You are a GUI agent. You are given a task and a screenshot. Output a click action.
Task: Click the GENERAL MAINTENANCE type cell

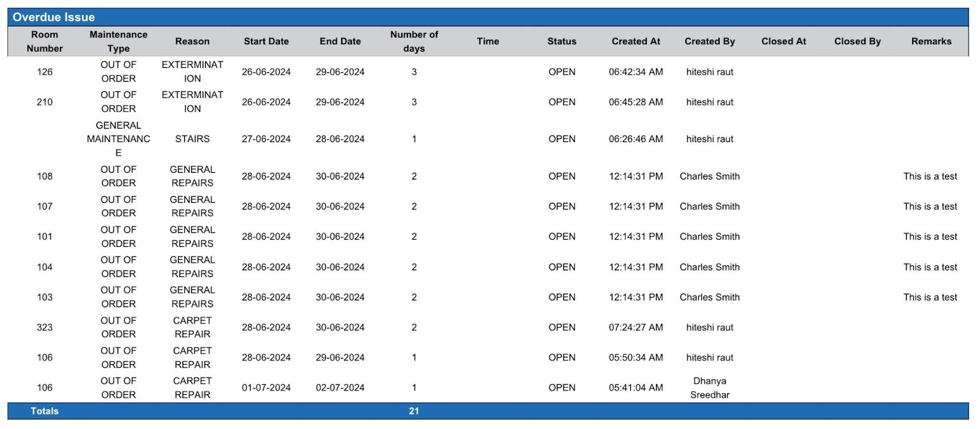[118, 139]
